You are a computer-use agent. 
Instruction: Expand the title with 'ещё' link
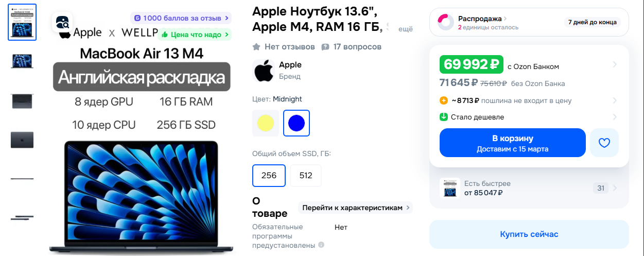coord(406,29)
